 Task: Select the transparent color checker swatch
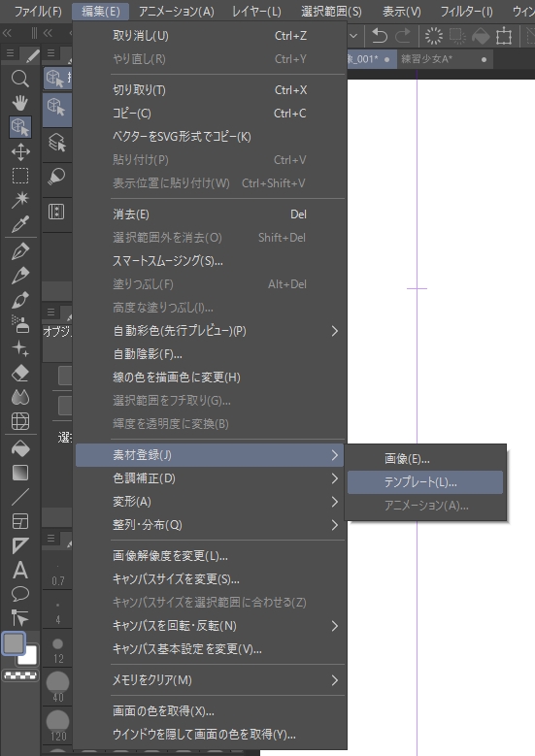pyautogui.click(x=19, y=675)
